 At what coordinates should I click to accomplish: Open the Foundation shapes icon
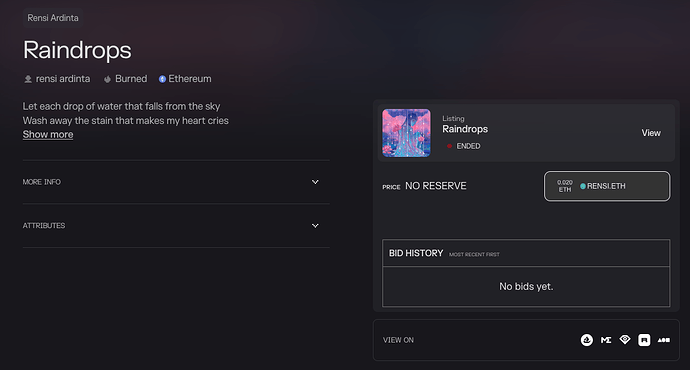664,340
